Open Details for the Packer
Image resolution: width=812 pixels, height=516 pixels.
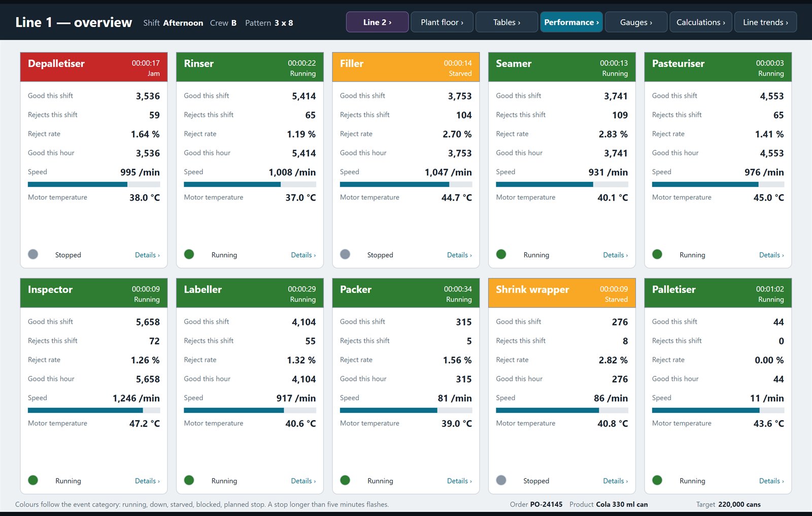click(x=459, y=481)
